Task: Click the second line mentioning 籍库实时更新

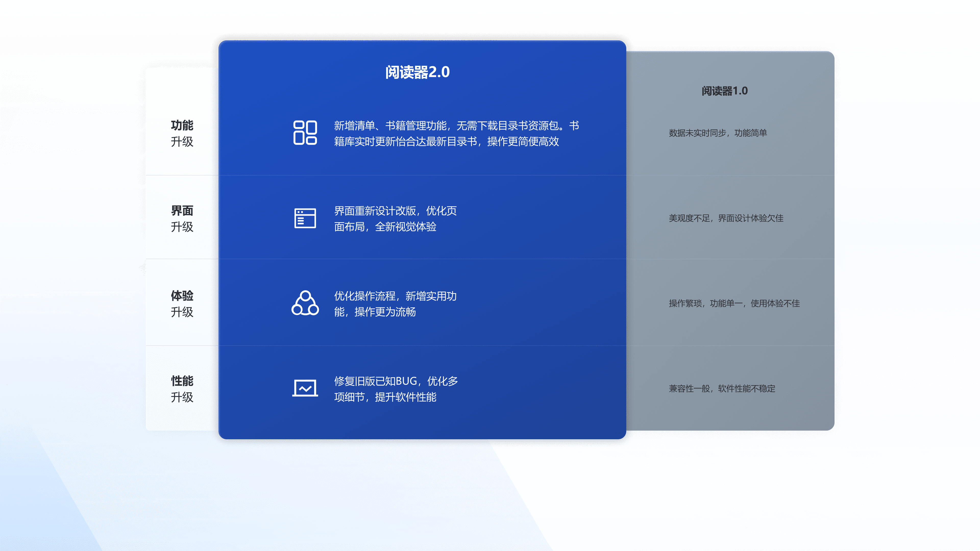Action: tap(446, 142)
